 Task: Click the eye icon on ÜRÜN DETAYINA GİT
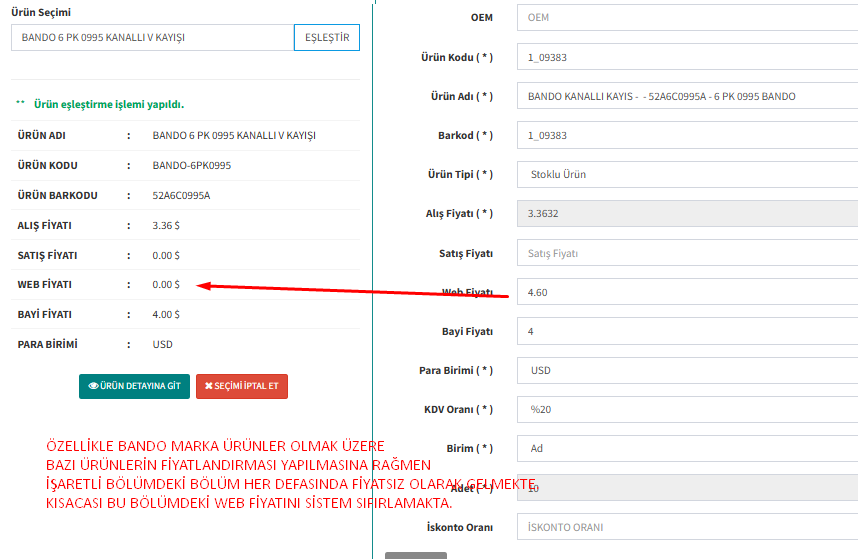tap(93, 386)
